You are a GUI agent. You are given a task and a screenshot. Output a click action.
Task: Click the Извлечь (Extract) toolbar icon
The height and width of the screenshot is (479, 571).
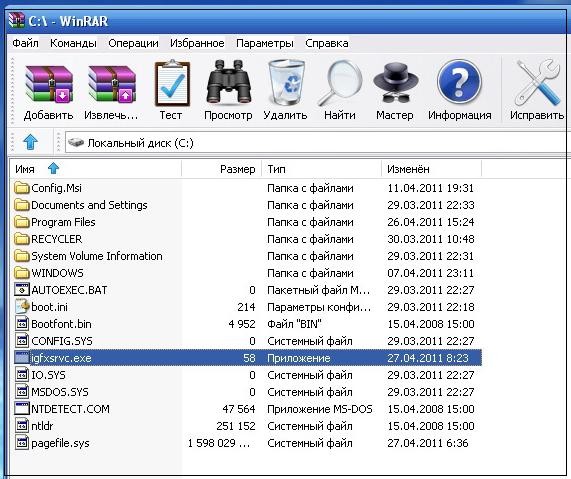point(112,84)
